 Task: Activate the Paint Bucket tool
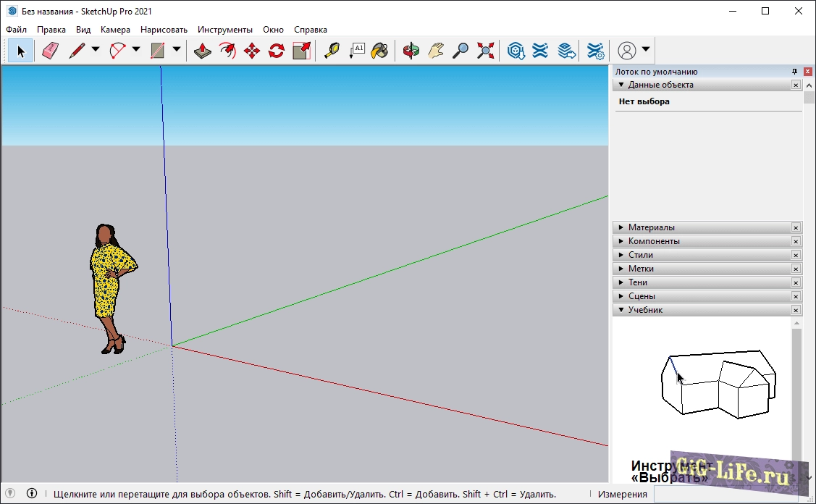point(379,51)
